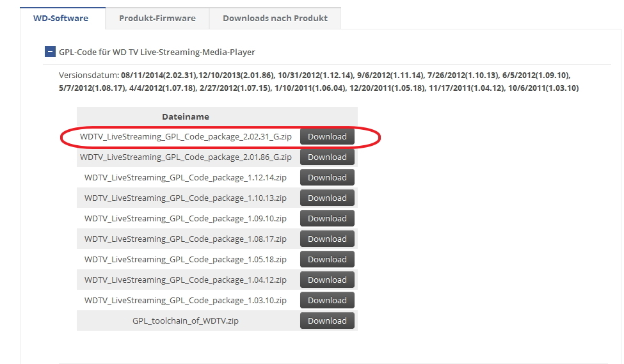Select filename GPL_toolchain_of_WDTV.zip
624x364 pixels.
click(x=186, y=321)
